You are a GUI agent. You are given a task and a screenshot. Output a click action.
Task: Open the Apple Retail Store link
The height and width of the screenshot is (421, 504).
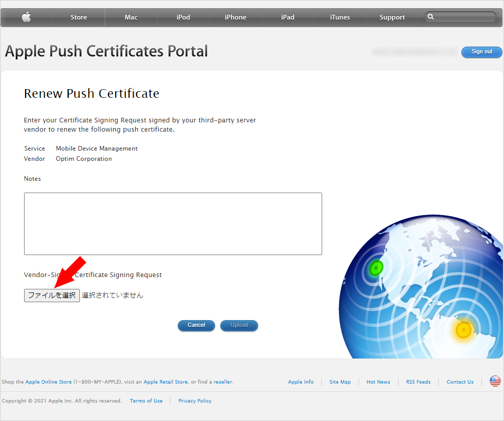tap(165, 382)
